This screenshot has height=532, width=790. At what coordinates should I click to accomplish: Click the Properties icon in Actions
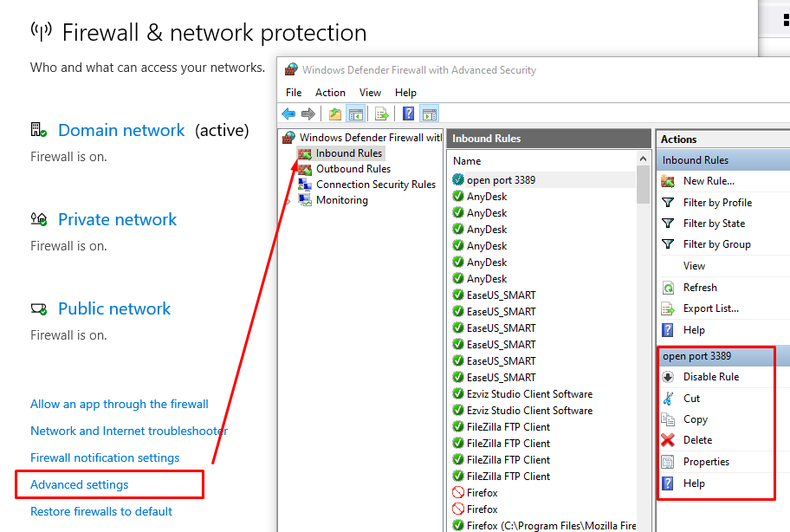pos(668,462)
